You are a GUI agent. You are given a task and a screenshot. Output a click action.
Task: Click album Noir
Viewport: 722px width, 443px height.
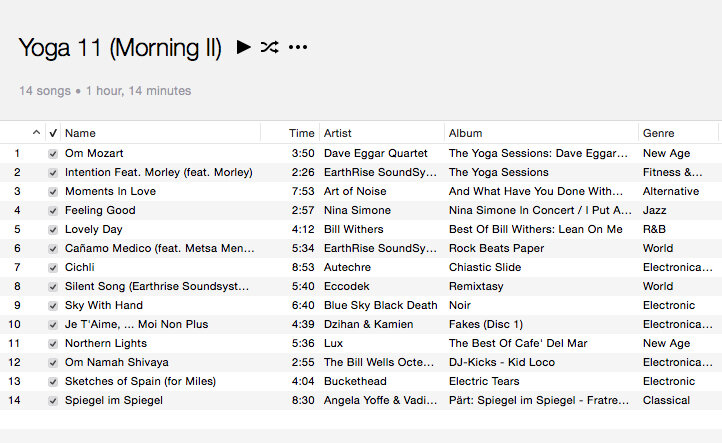tap(460, 305)
